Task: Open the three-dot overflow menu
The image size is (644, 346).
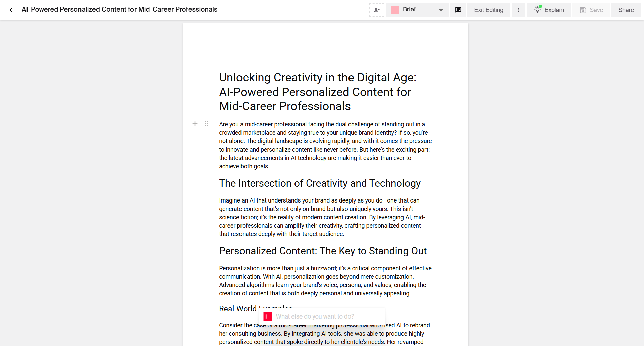Action: coord(519,10)
